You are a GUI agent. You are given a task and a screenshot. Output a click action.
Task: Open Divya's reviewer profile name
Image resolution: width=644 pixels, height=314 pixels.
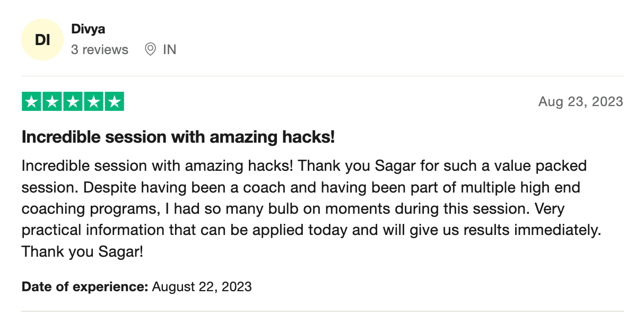(88, 29)
